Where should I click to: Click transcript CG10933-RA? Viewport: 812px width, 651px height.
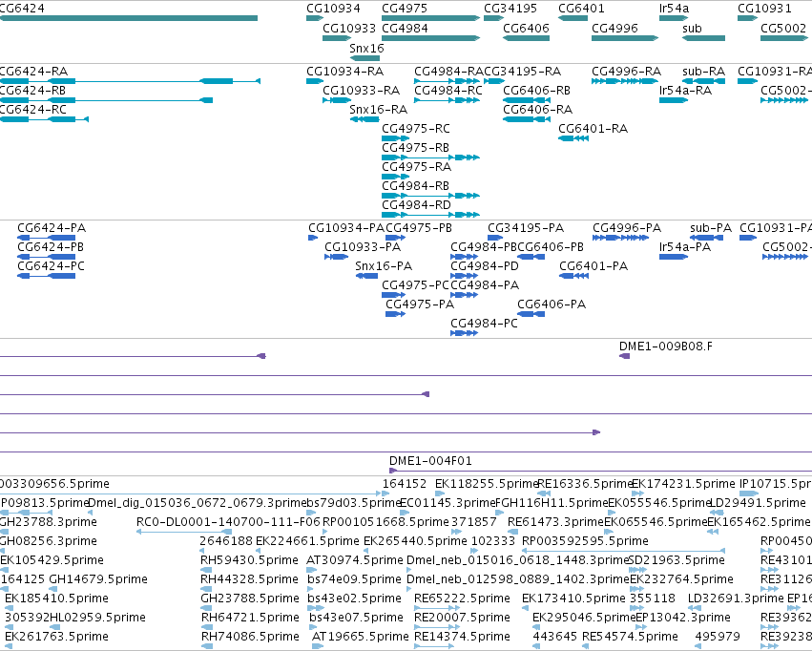click(x=337, y=100)
